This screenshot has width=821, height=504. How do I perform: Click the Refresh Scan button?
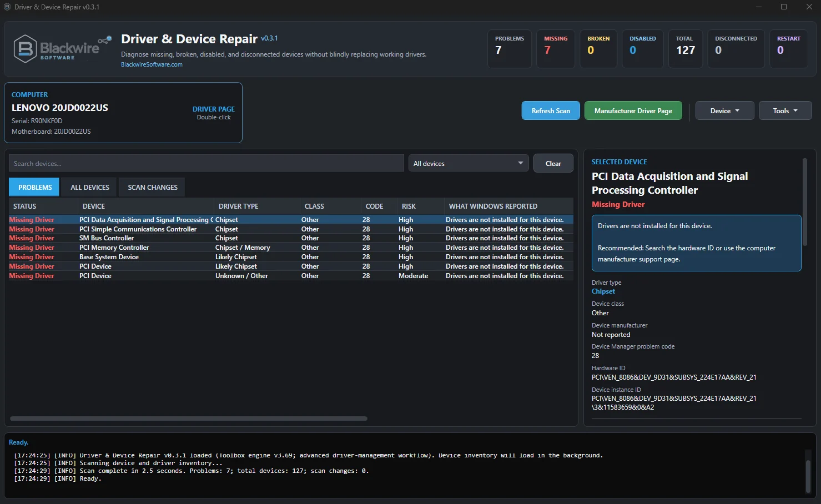551,110
